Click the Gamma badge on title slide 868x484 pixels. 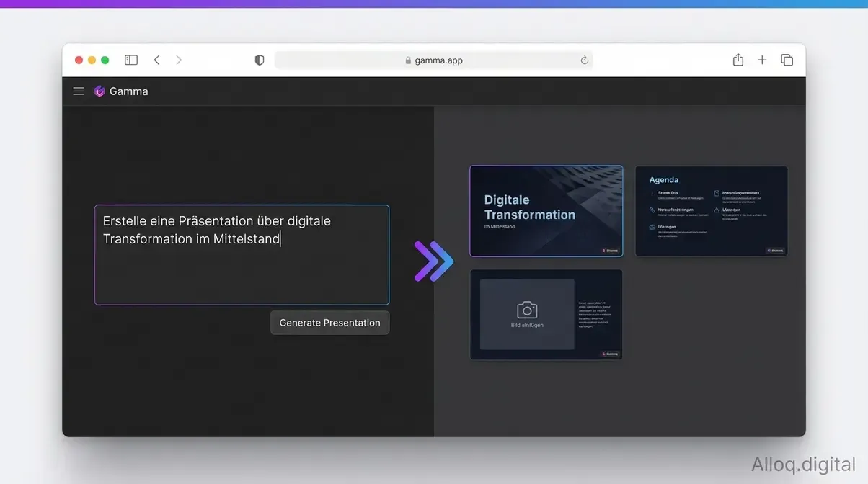(x=610, y=251)
